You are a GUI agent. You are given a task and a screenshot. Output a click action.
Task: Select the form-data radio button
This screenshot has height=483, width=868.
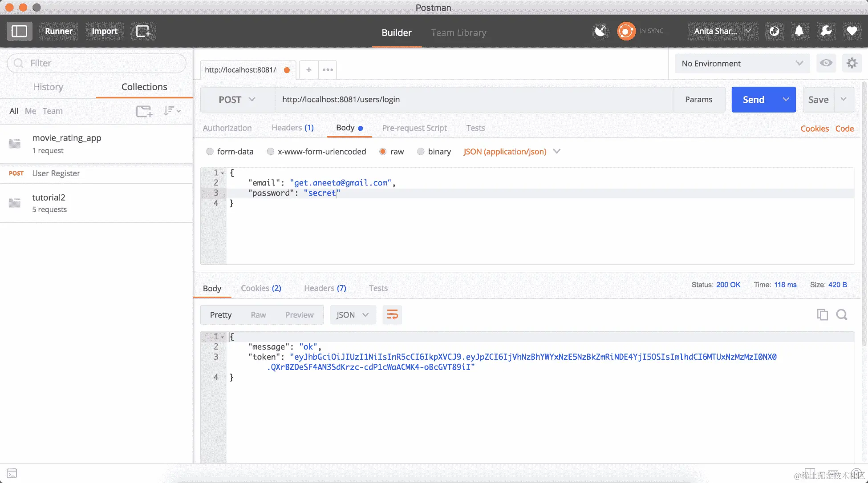(x=210, y=152)
